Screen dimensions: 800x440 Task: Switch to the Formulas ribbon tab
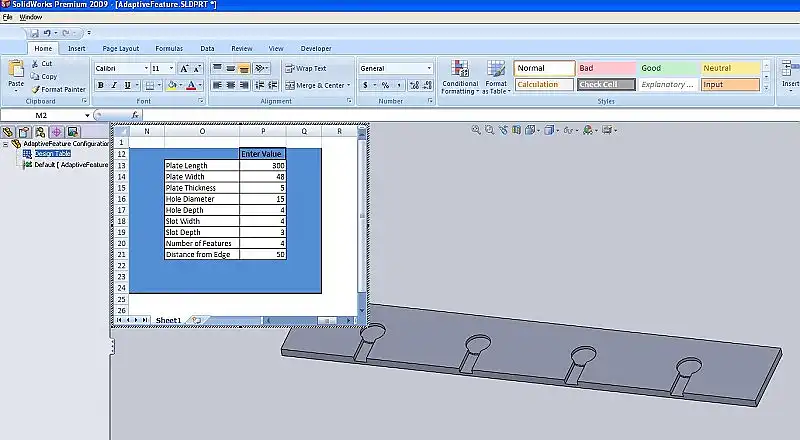[x=168, y=48]
